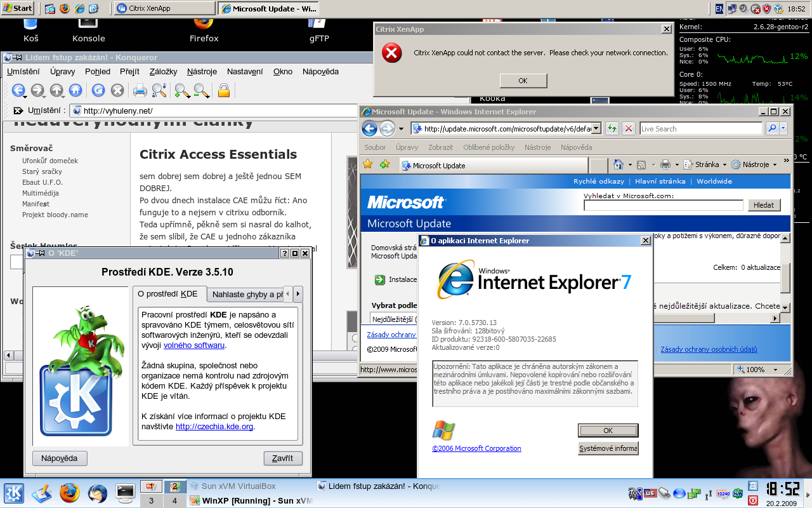Click the Internet Explorer refresh icon
The width and height of the screenshot is (812, 508).
pyautogui.click(x=612, y=128)
